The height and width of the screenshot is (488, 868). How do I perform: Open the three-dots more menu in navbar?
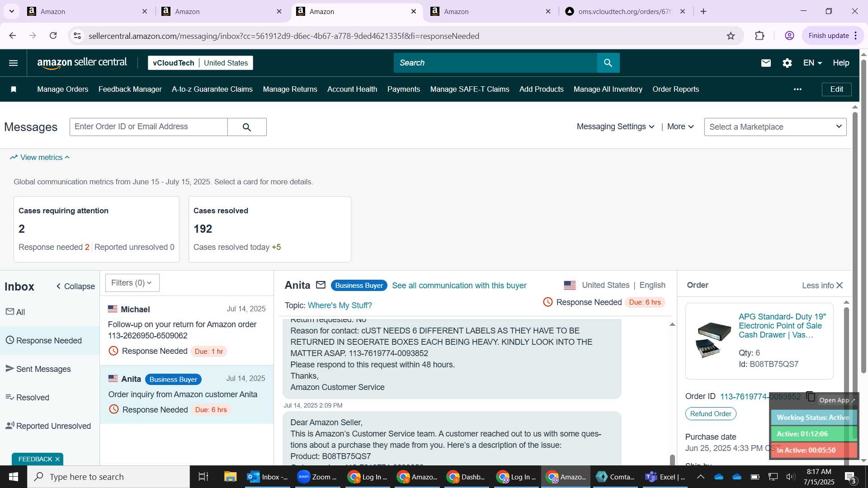point(798,89)
